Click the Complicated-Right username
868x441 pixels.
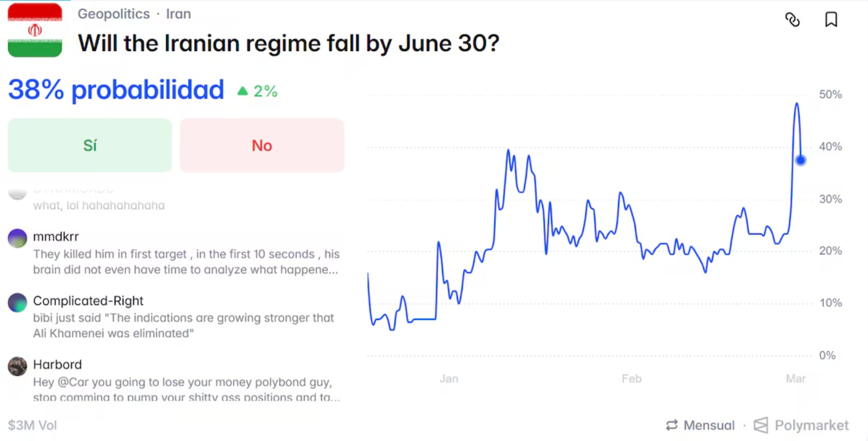(x=88, y=301)
